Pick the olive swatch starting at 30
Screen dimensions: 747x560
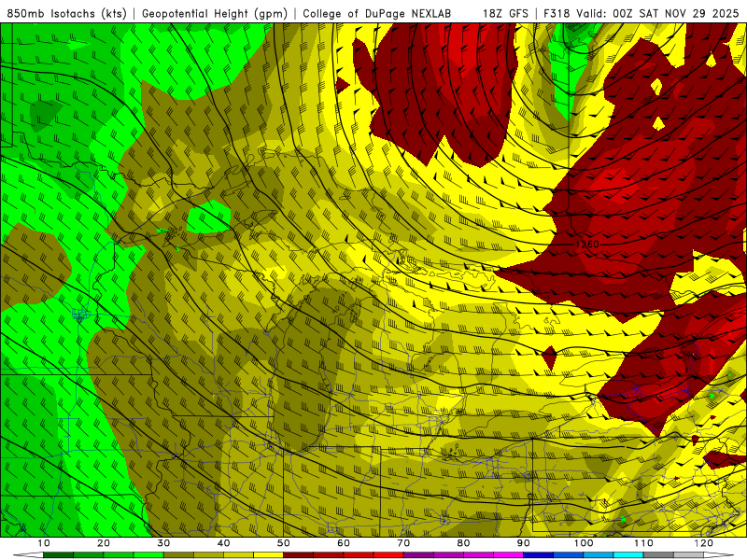[178, 555]
